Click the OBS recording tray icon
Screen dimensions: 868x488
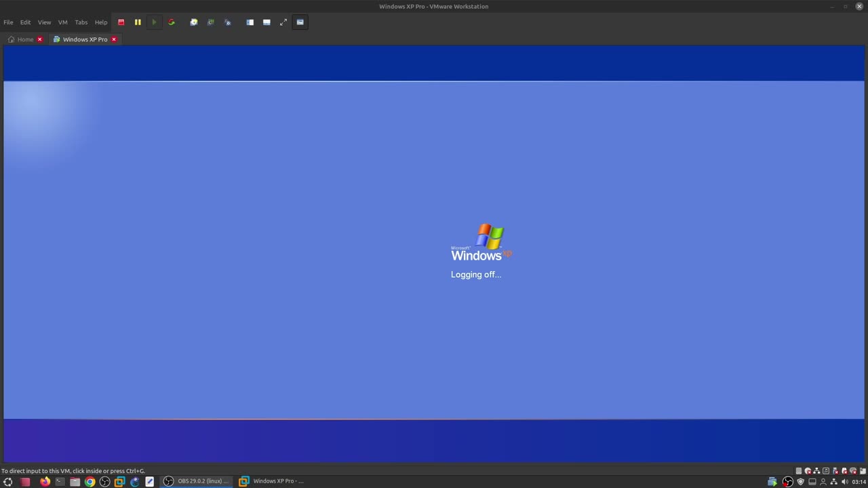788,482
